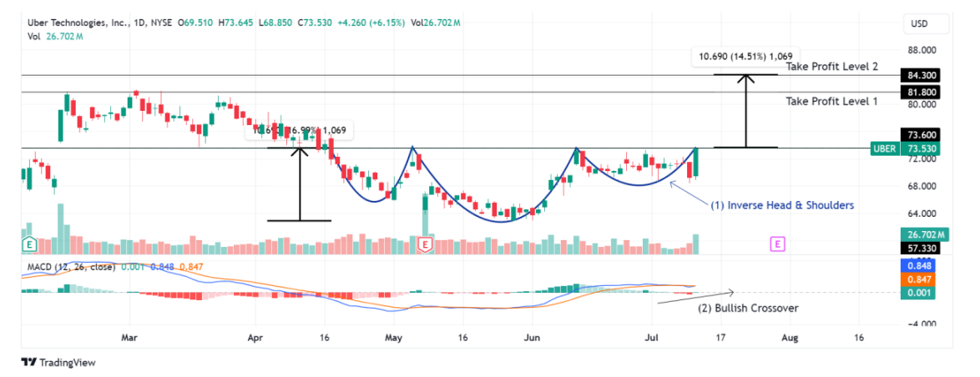Click the 80.000 price axis value
The height and width of the screenshot is (377, 980).
click(922, 105)
